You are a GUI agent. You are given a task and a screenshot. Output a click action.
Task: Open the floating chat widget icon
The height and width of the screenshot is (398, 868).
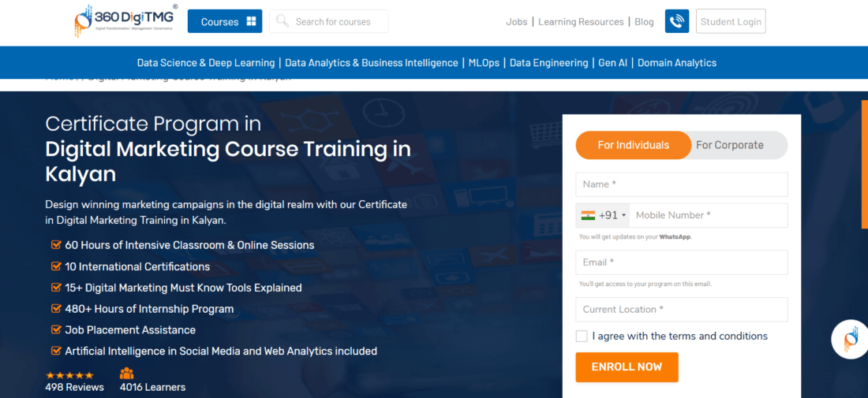tap(851, 339)
